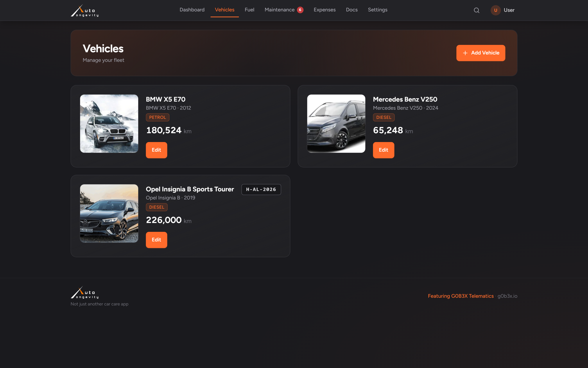Open the Dashboard tab

(192, 10)
